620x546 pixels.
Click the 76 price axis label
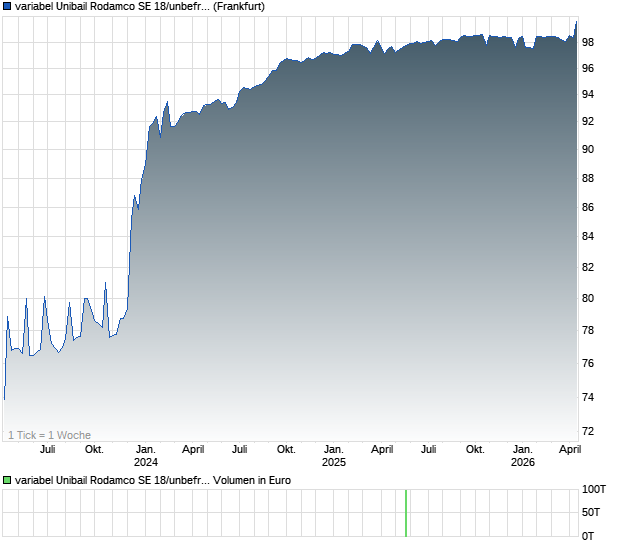coord(589,363)
